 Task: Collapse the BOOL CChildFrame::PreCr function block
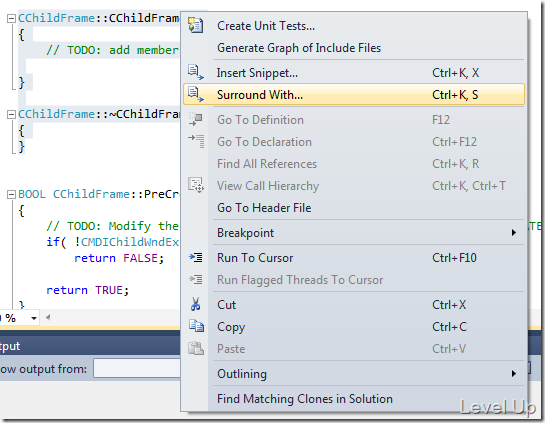(x=11, y=194)
